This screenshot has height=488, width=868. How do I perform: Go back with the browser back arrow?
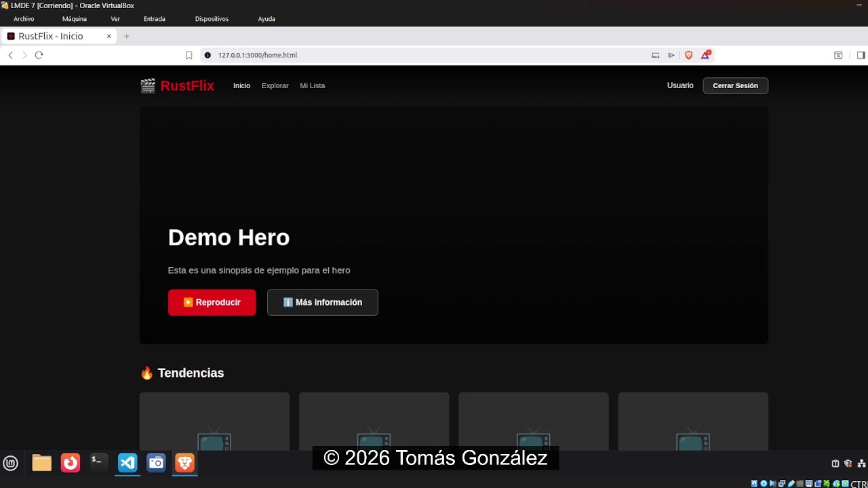[10, 55]
